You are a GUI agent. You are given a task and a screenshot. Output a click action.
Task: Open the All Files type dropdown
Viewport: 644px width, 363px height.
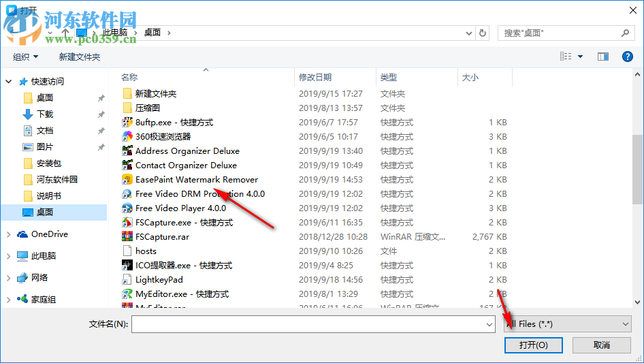(x=568, y=324)
